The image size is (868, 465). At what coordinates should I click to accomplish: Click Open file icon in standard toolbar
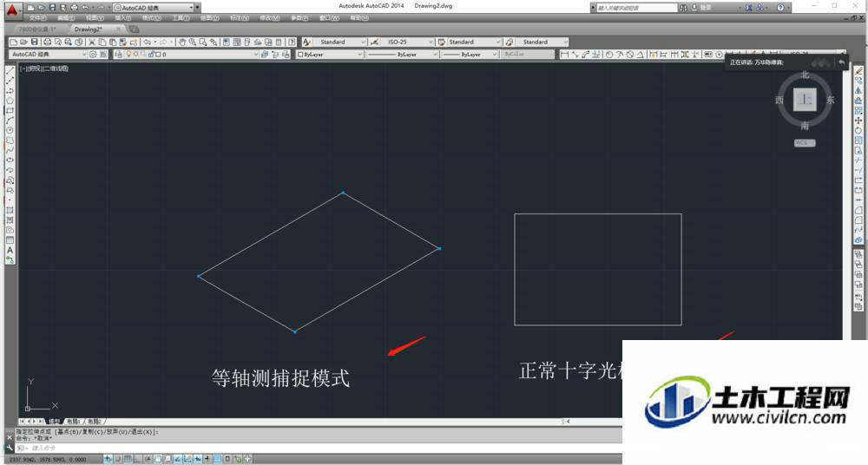pyautogui.click(x=23, y=42)
